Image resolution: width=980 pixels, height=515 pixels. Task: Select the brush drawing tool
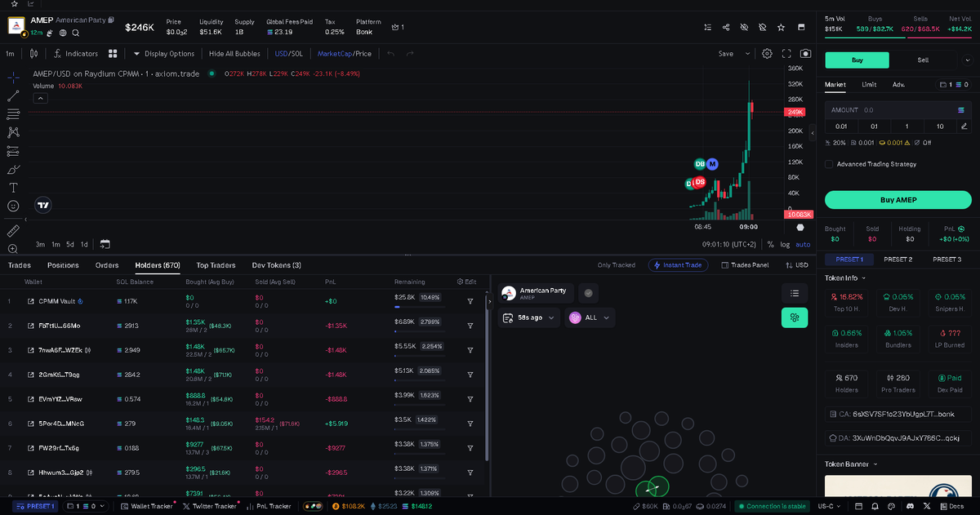(13, 170)
